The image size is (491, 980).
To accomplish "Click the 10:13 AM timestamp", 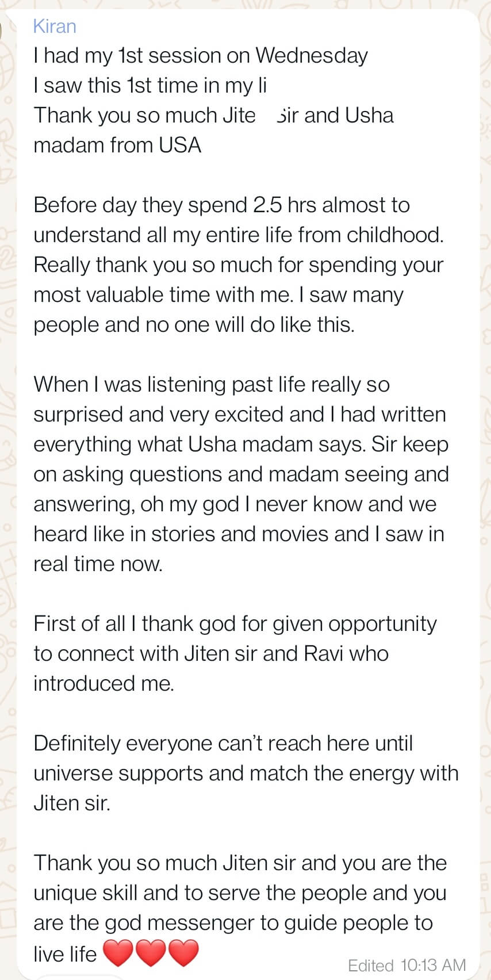I will [x=433, y=965].
